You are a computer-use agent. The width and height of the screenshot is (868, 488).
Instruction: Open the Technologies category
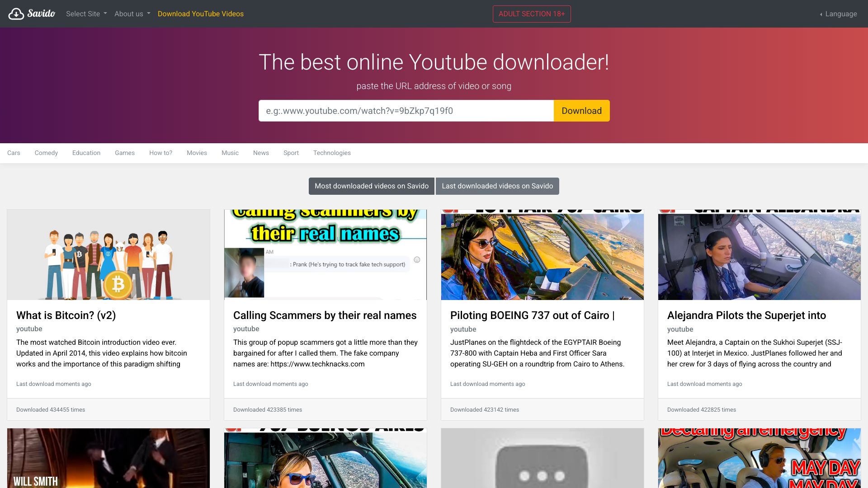pos(332,153)
